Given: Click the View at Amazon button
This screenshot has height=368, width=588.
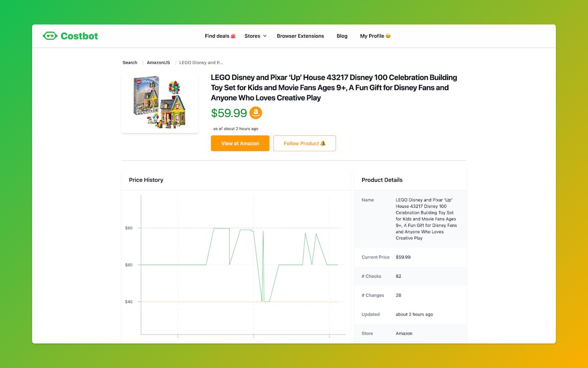Looking at the screenshot, I should click(x=240, y=143).
